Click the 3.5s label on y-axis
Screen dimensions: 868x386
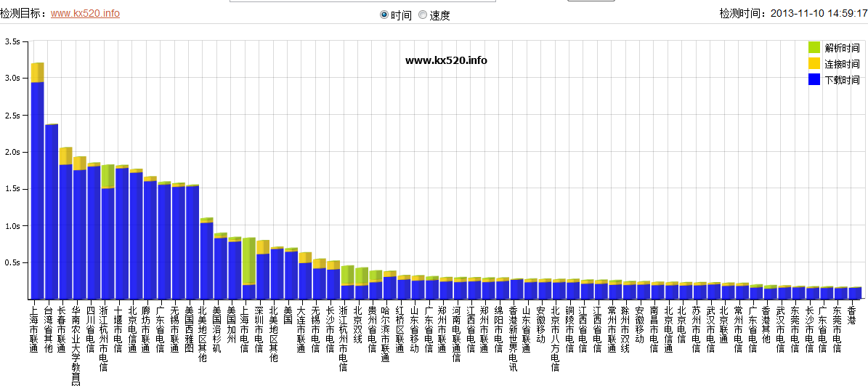(12, 41)
